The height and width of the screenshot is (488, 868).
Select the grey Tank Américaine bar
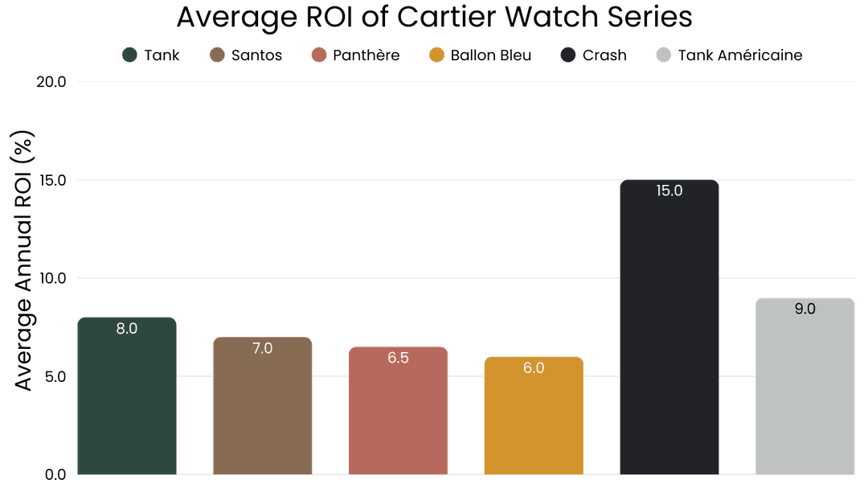(x=805, y=386)
